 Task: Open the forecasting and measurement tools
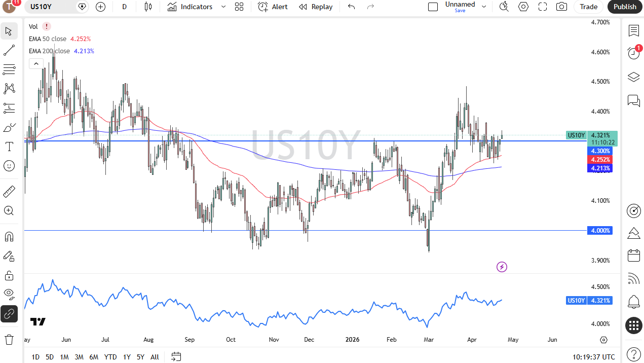9,108
